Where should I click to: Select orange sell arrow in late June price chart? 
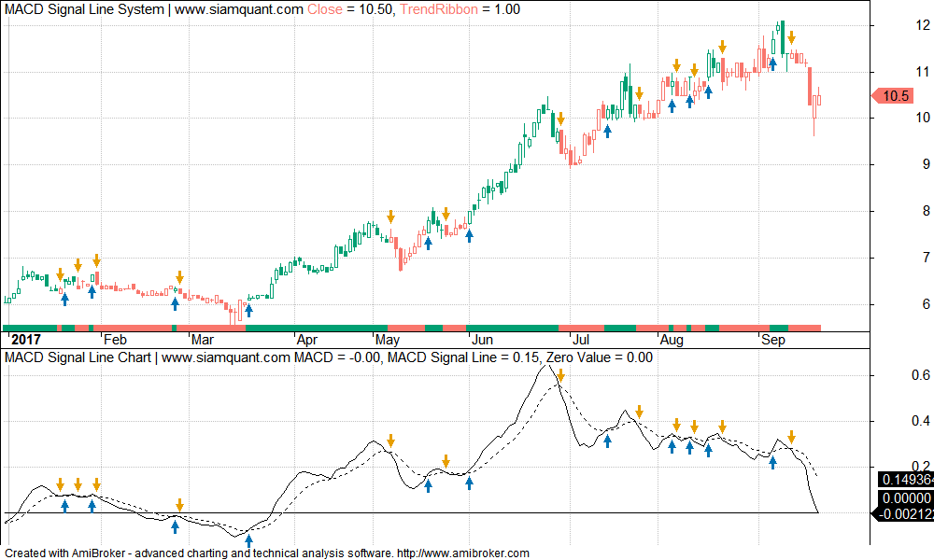pos(560,119)
